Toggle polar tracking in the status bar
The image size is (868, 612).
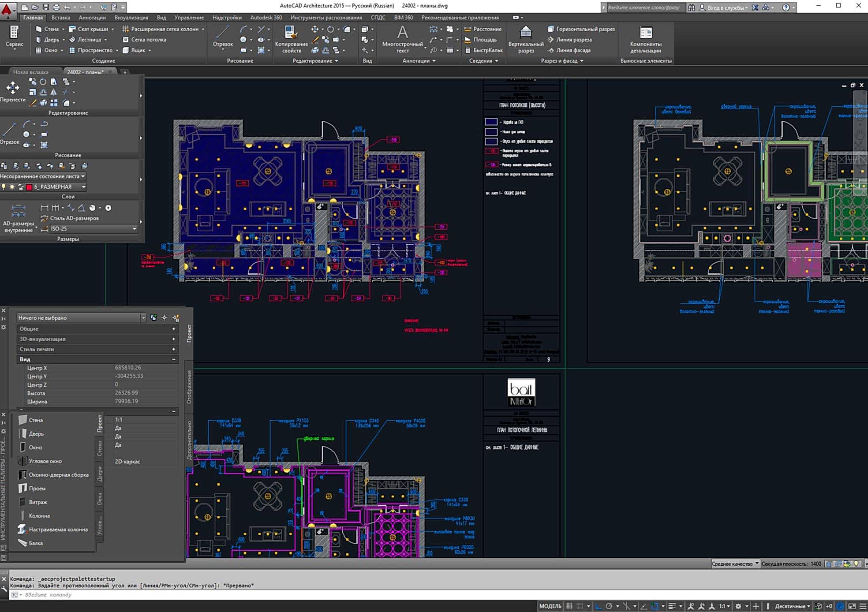coord(609,606)
